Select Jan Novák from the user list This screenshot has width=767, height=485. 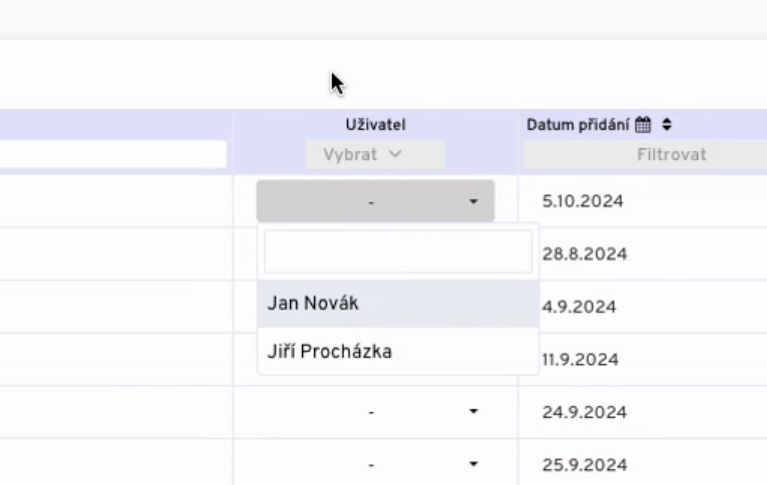click(x=398, y=303)
